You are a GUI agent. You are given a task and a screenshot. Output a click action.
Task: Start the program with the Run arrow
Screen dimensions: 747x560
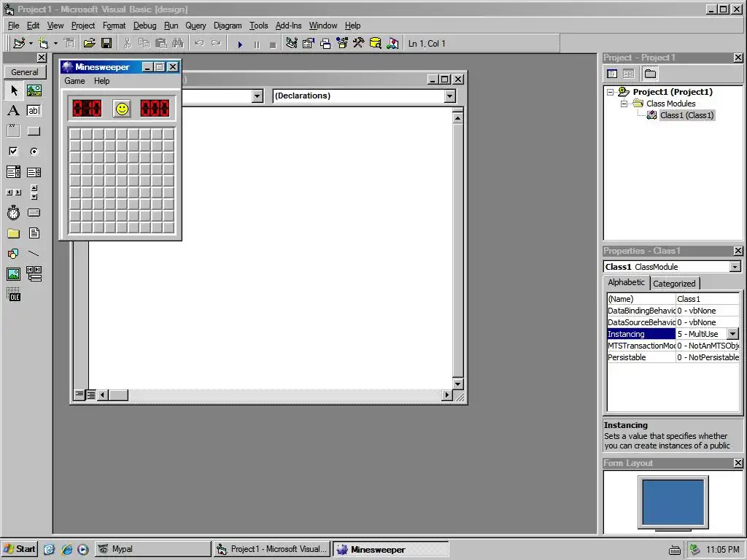coord(240,44)
